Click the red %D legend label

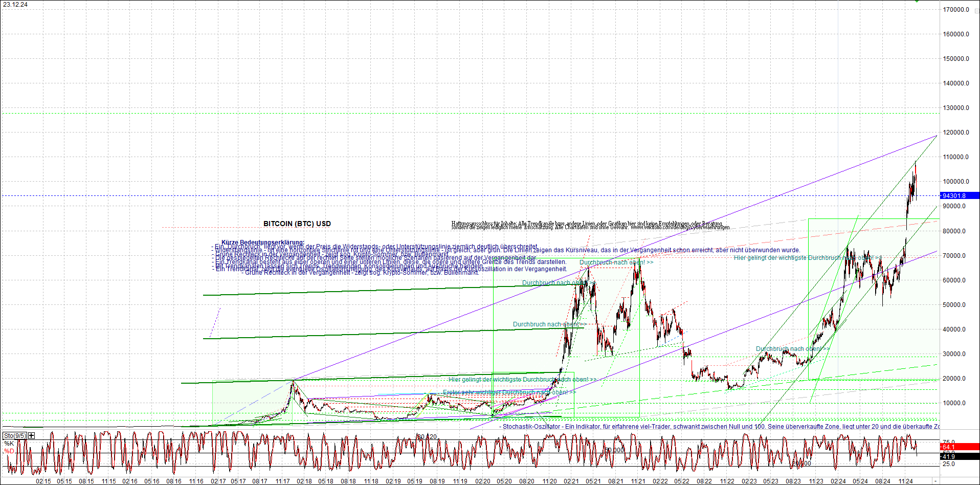tap(9, 451)
